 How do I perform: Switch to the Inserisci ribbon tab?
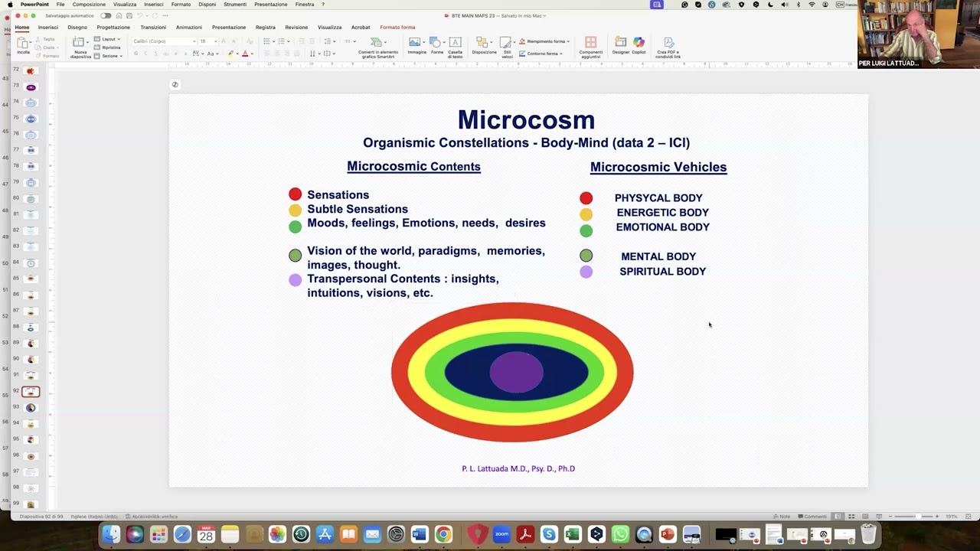(48, 27)
